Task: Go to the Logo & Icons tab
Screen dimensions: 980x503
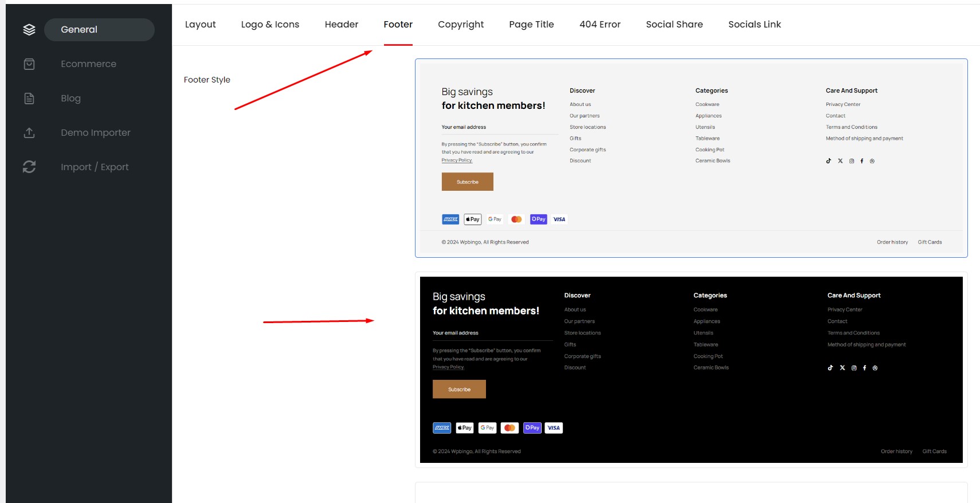Action: [x=270, y=25]
